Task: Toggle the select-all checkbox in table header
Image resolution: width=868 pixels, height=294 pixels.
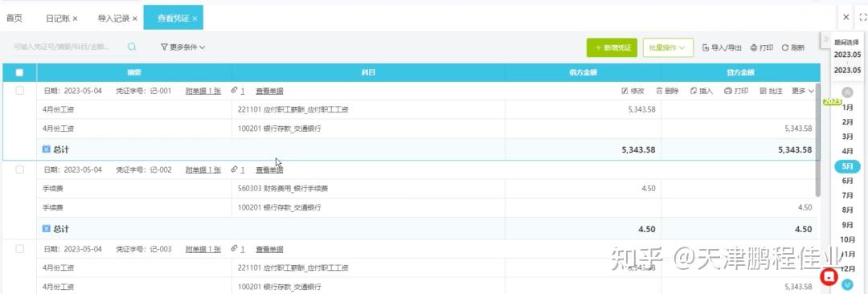Action: point(19,72)
